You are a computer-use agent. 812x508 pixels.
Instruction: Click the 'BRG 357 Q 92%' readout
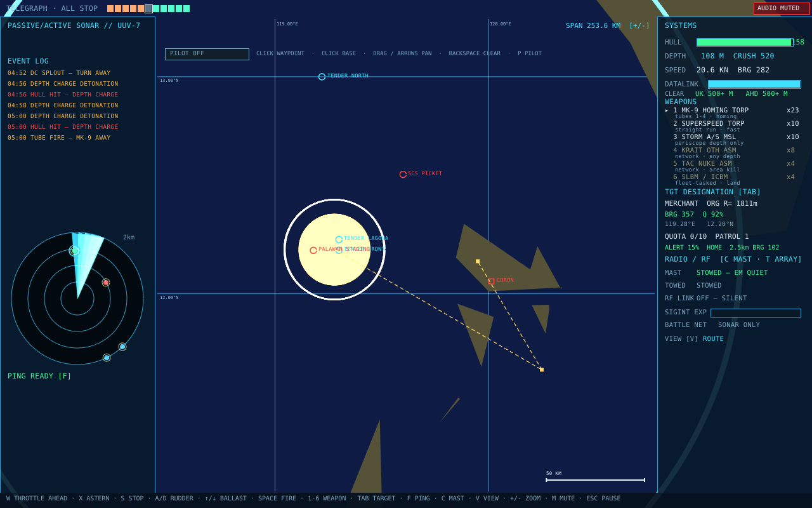[694, 215]
